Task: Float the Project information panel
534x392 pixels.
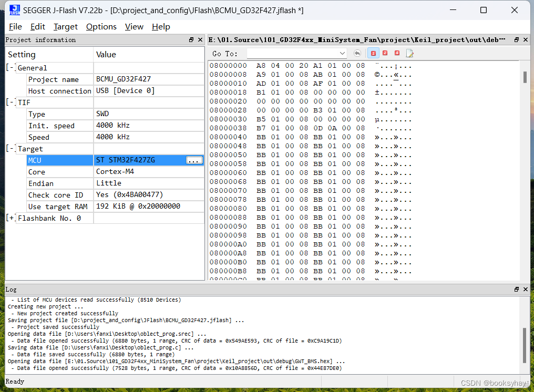Action: 191,40
